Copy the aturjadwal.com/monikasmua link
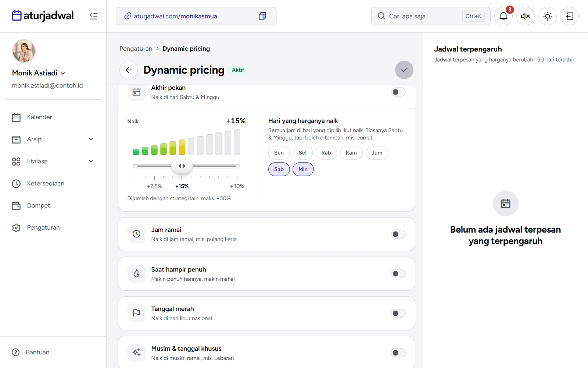The height and width of the screenshot is (368, 588). click(x=262, y=16)
